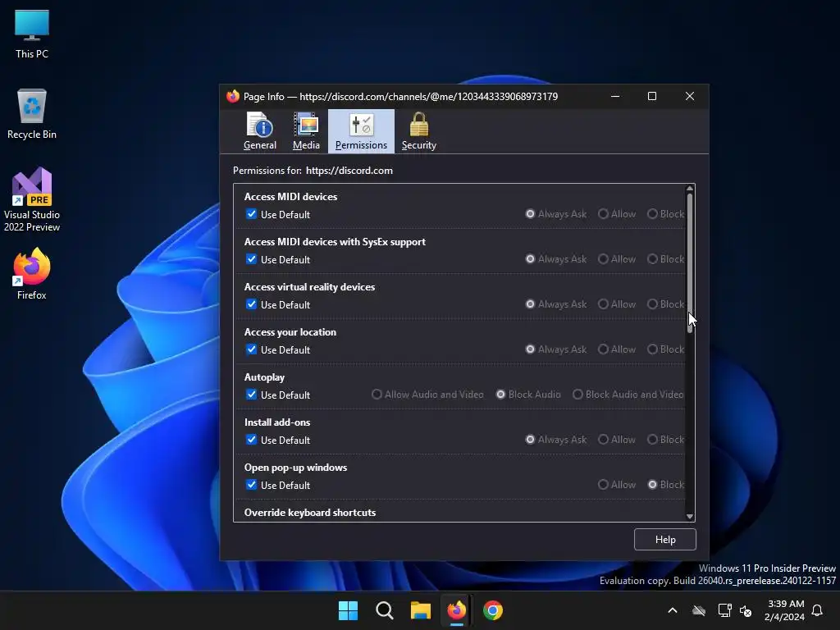The image size is (840, 630).
Task: Uncheck Use Default for virtual reality devices
Action: click(x=251, y=304)
